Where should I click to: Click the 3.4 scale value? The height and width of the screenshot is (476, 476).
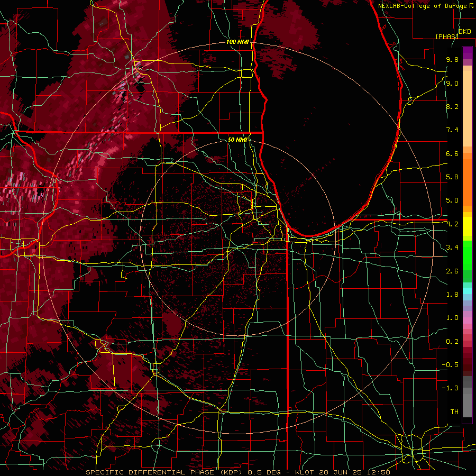coord(452,248)
